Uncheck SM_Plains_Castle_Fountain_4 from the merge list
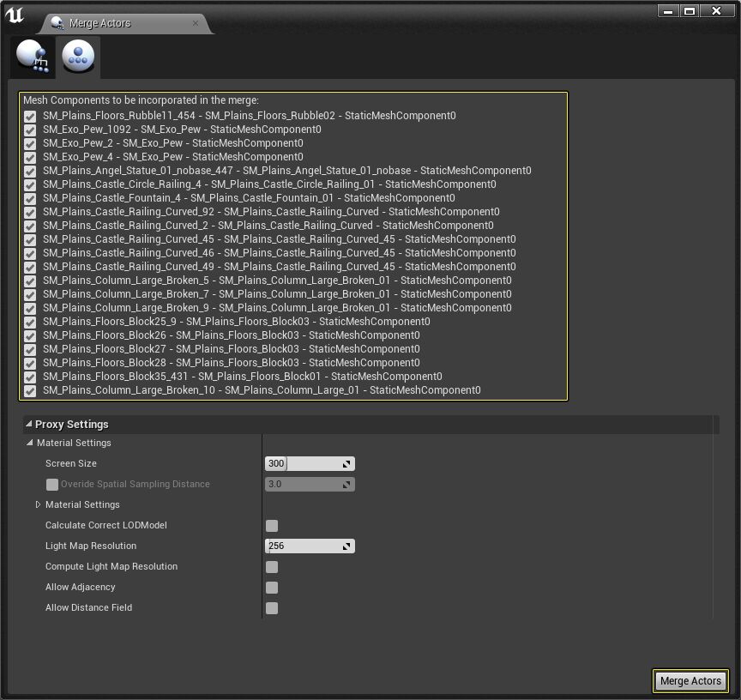Viewport: 741px width, 700px height. pos(30,198)
